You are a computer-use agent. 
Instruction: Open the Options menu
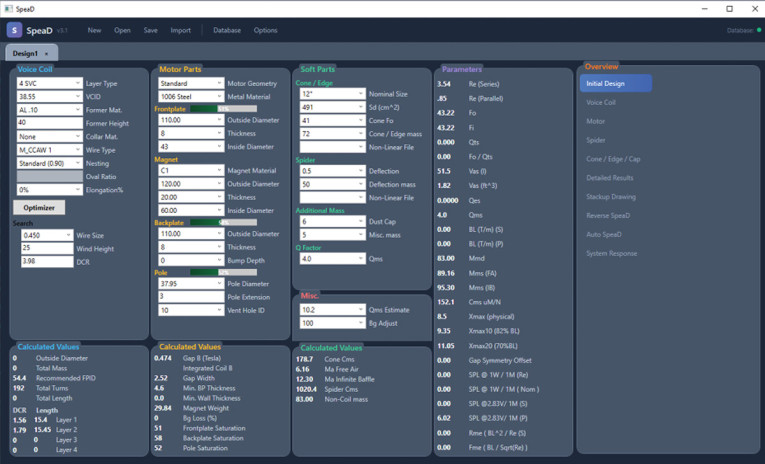(x=265, y=30)
